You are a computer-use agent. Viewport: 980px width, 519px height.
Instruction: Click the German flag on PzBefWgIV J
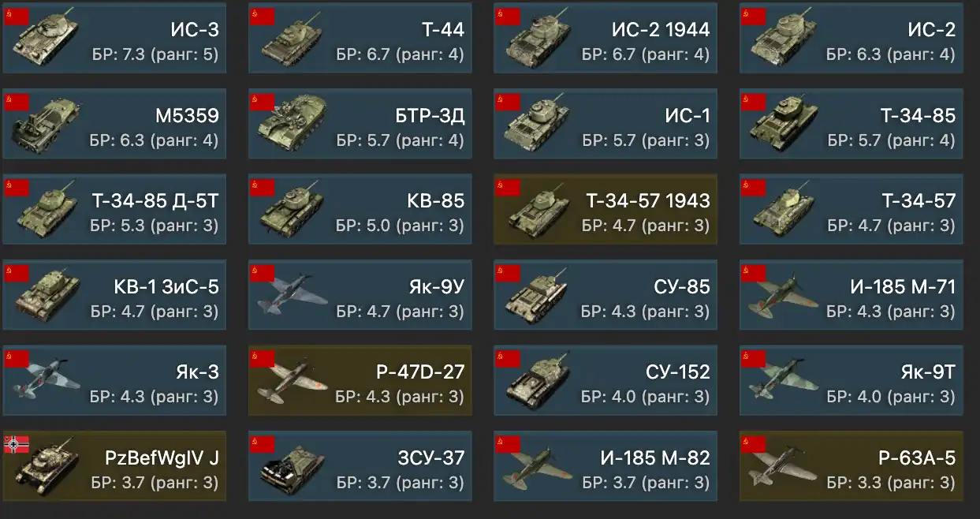(x=17, y=443)
